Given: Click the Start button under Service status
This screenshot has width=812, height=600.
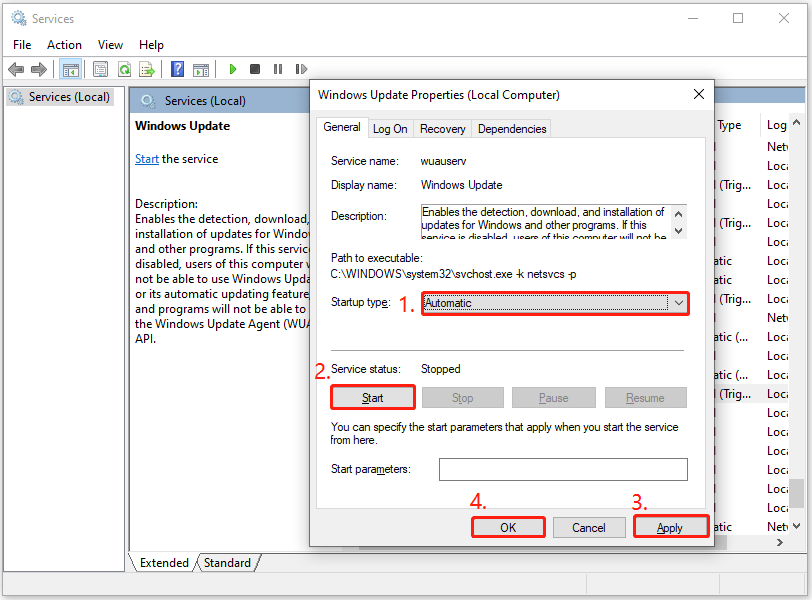Looking at the screenshot, I should 372,398.
